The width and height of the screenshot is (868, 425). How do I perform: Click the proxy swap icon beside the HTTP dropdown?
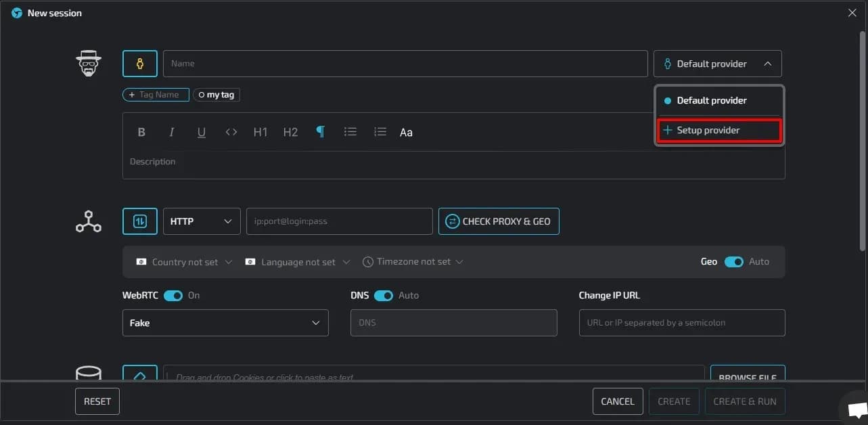pyautogui.click(x=139, y=221)
